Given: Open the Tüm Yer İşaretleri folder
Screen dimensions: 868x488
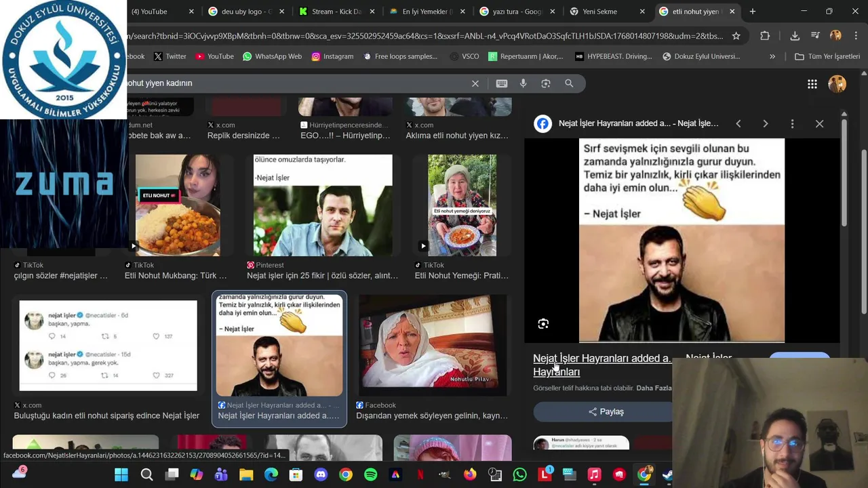Looking at the screenshot, I should (827, 56).
